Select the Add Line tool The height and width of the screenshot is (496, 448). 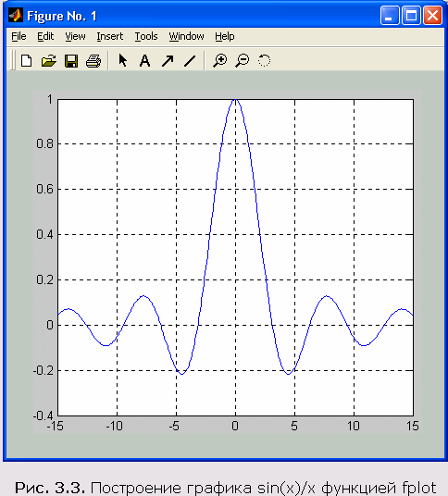click(x=190, y=60)
